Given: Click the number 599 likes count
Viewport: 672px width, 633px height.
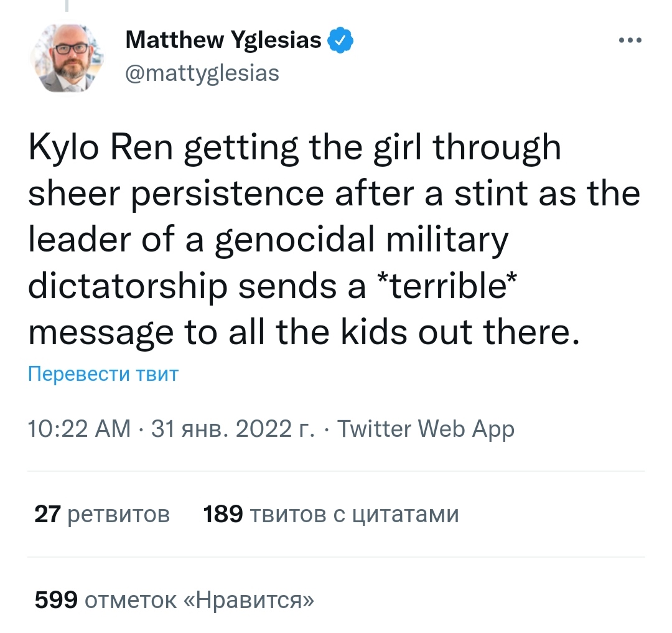Looking at the screenshot, I should (x=56, y=599).
